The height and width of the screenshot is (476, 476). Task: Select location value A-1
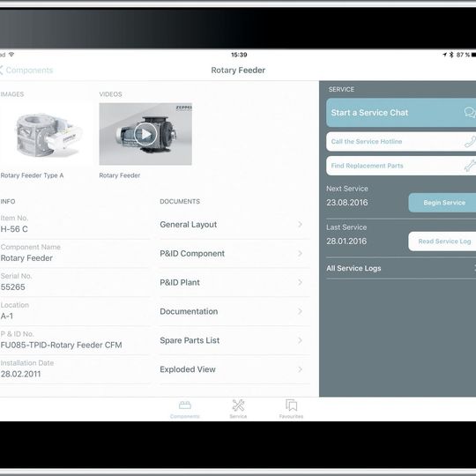click(7, 316)
